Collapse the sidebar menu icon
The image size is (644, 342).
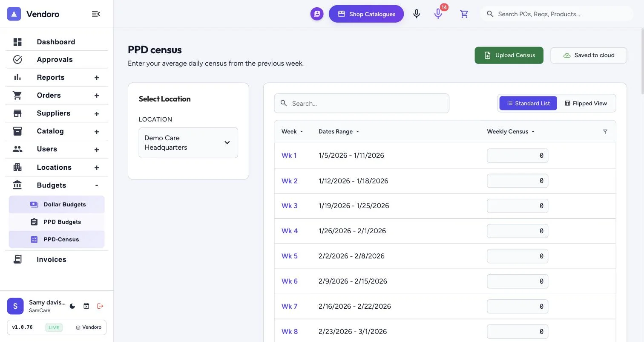click(x=96, y=14)
